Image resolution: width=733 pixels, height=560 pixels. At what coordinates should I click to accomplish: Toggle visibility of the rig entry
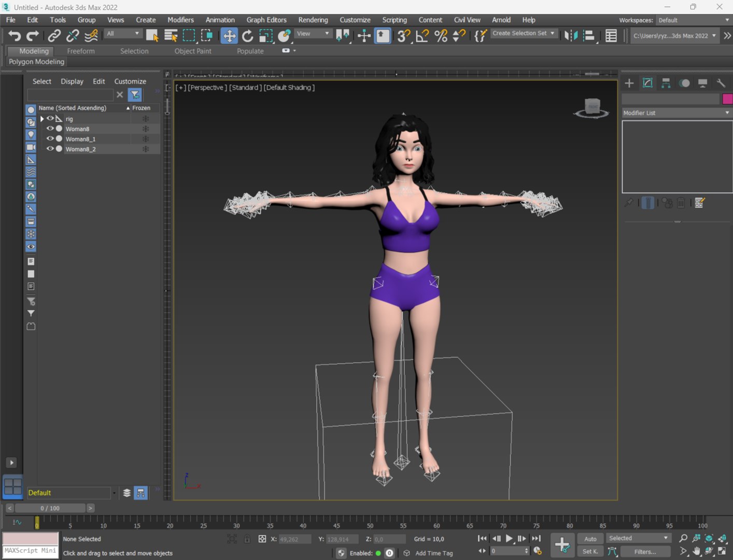(50, 119)
